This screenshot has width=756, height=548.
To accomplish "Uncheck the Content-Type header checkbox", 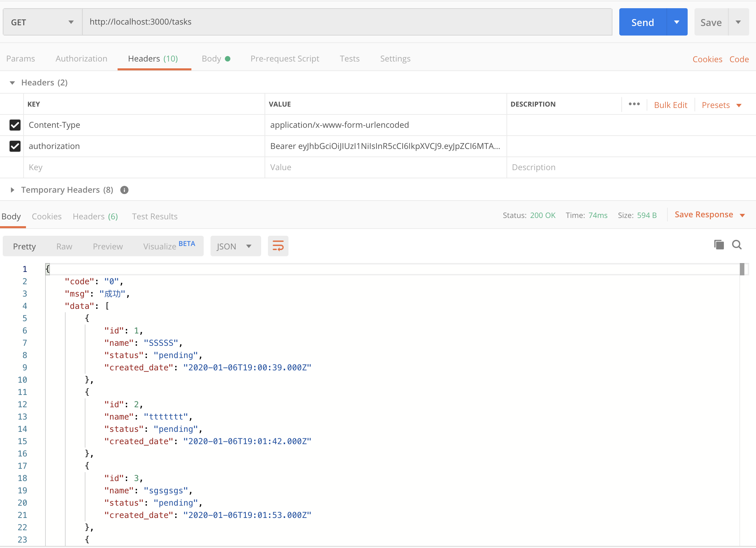I will (15, 125).
